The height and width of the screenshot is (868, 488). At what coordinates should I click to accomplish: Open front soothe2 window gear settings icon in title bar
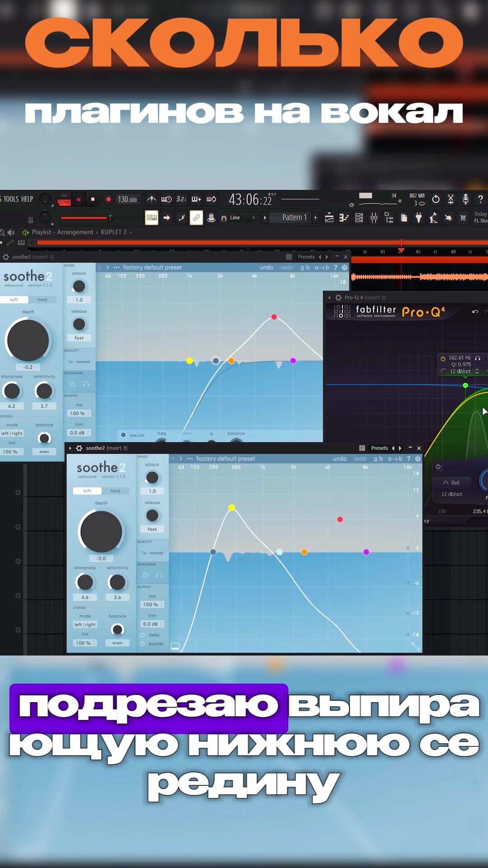click(x=79, y=448)
